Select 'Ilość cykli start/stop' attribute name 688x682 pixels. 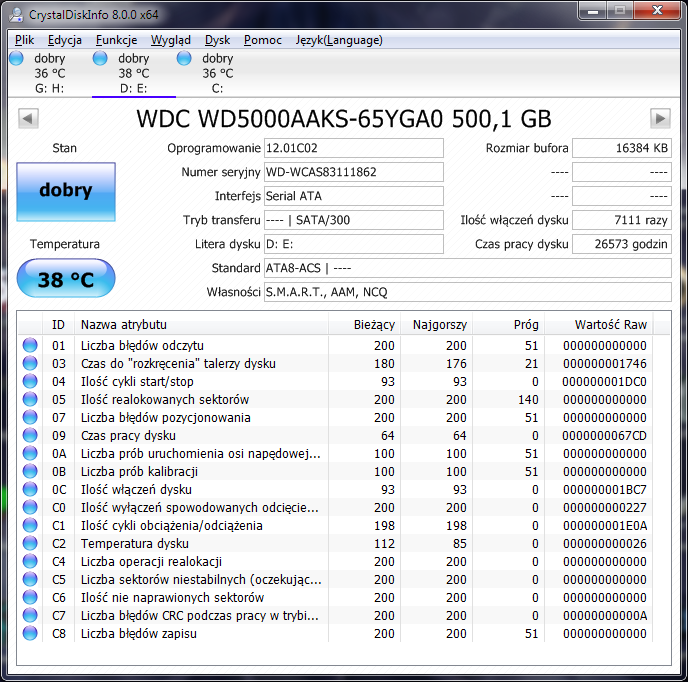point(137,382)
